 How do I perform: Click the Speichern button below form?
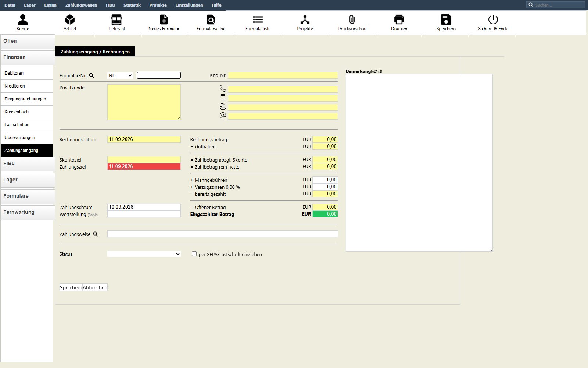coord(71,287)
